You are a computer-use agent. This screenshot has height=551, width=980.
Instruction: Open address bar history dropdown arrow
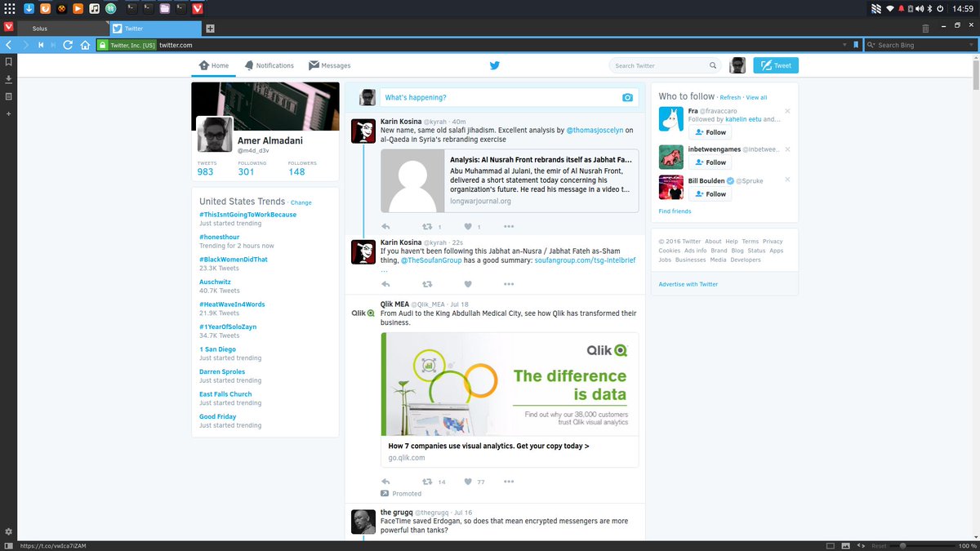click(846, 45)
